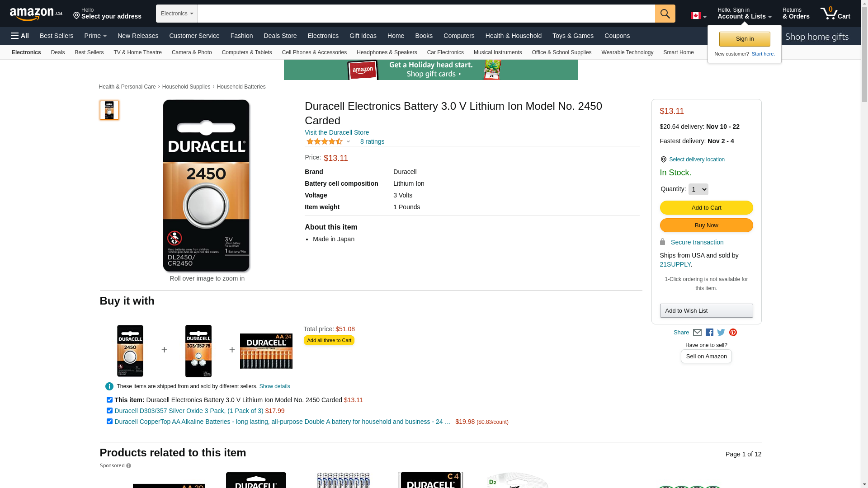Image resolution: width=868 pixels, height=488 pixels.
Task: Share via email envelope icon
Action: [697, 333]
